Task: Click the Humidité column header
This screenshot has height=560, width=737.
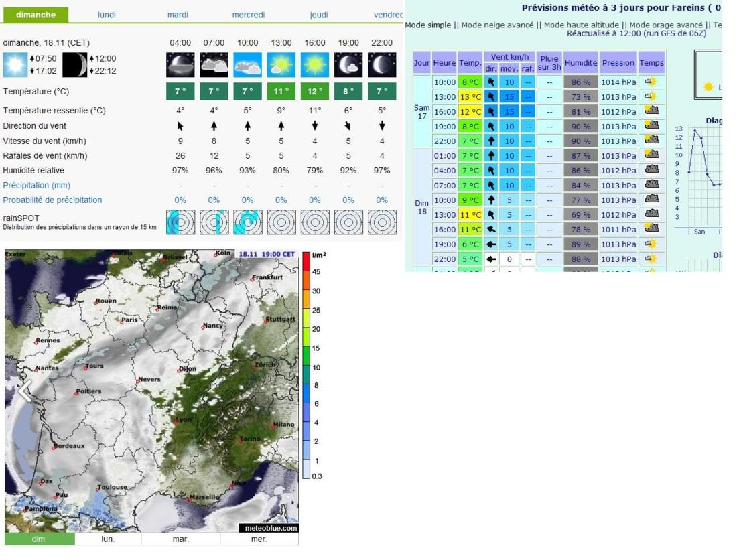Action: pos(580,62)
